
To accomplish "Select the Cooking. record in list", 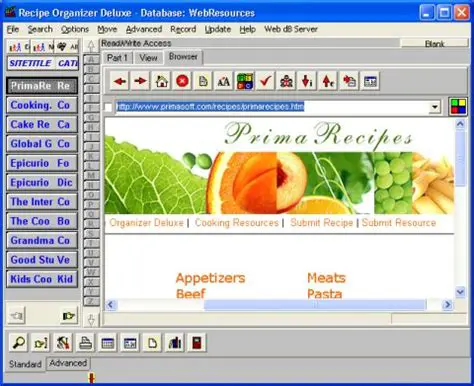I will click(x=42, y=105).
